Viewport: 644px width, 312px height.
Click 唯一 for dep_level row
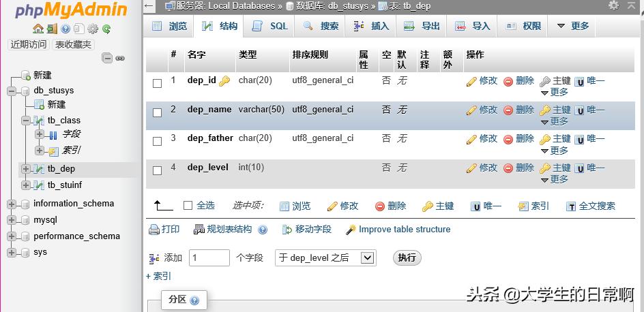pos(590,168)
